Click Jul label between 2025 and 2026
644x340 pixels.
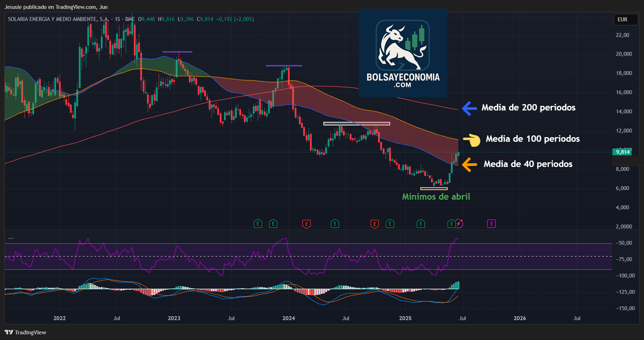pos(462,318)
